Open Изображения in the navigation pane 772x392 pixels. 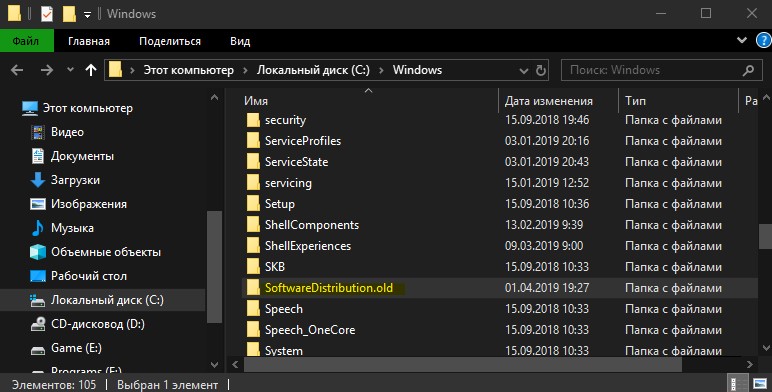point(89,204)
